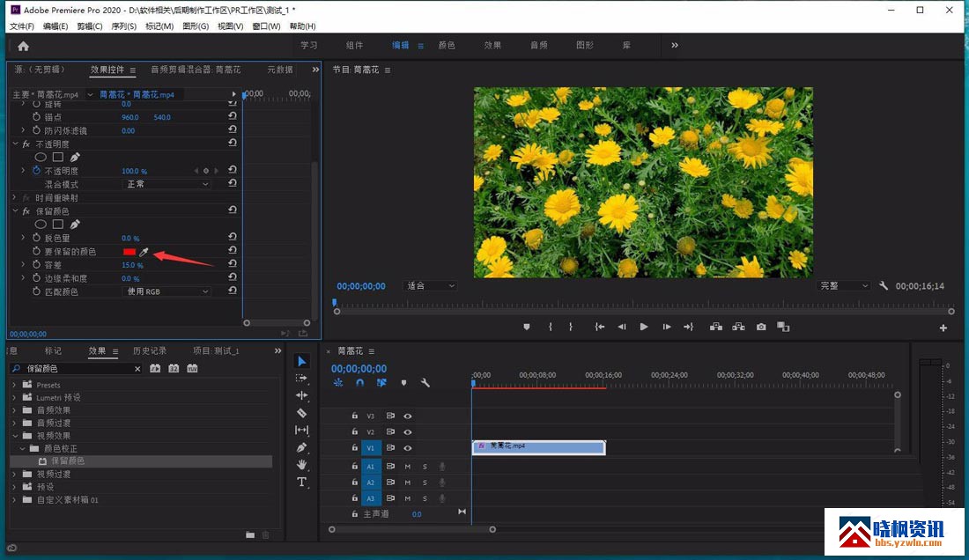This screenshot has height=560, width=969.
Task: Collapse the 视频效果 folder
Action: pos(15,436)
